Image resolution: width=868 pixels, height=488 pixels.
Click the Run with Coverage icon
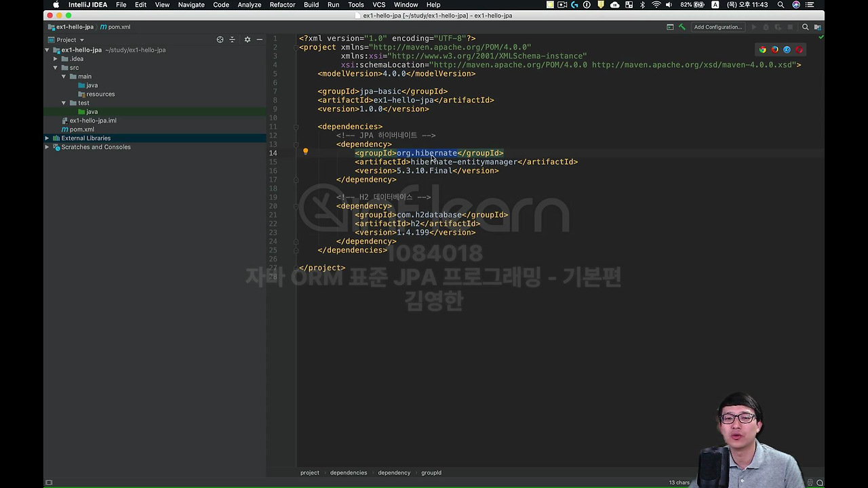coord(778,27)
